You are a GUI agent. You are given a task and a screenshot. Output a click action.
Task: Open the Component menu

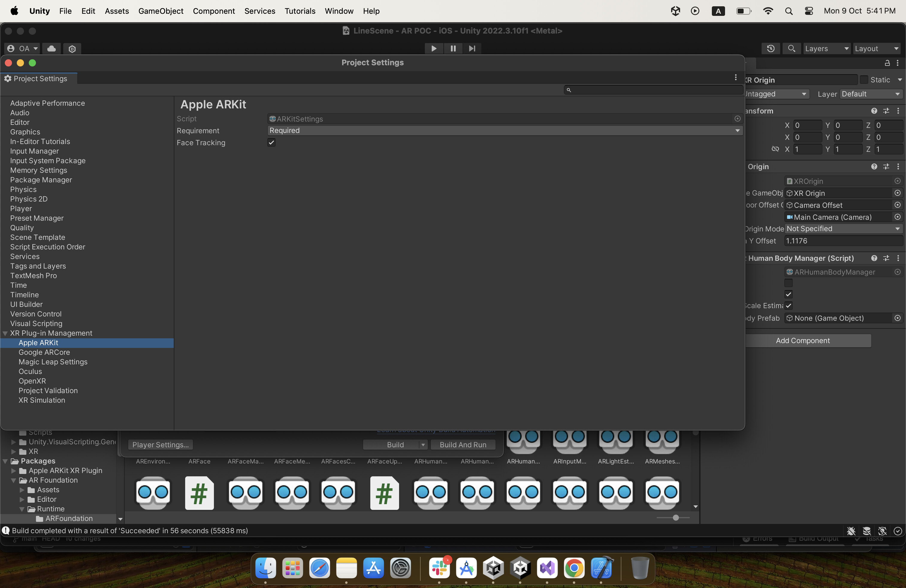click(x=214, y=11)
